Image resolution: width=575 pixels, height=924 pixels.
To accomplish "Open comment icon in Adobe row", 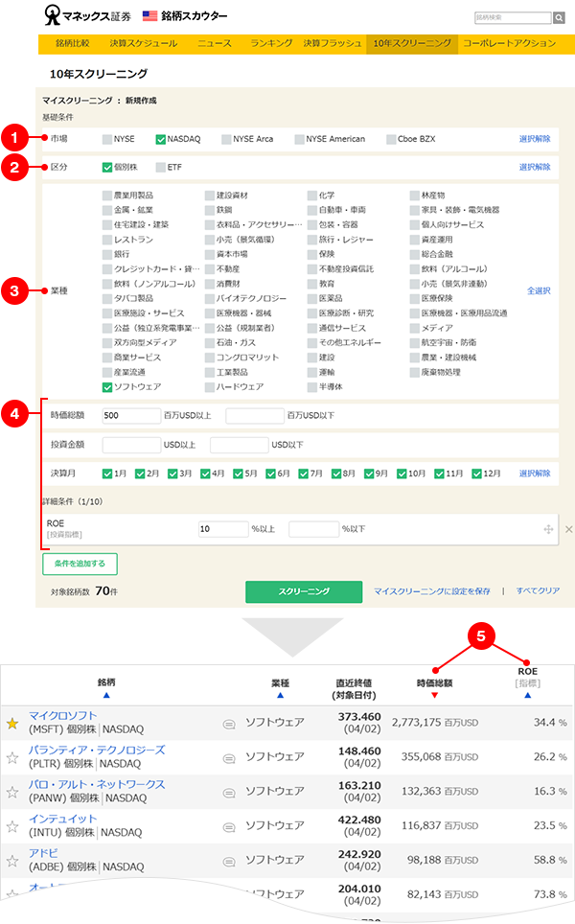I will coord(229,862).
